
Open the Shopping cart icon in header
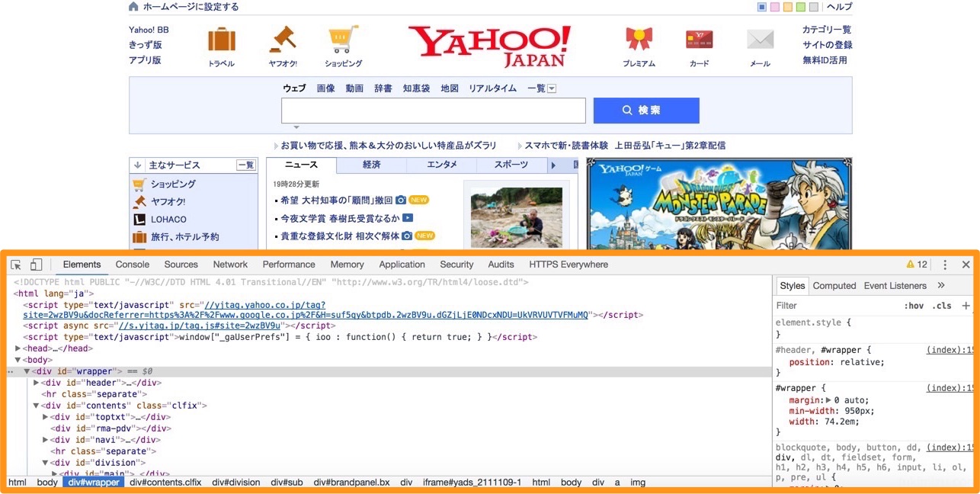[x=343, y=40]
